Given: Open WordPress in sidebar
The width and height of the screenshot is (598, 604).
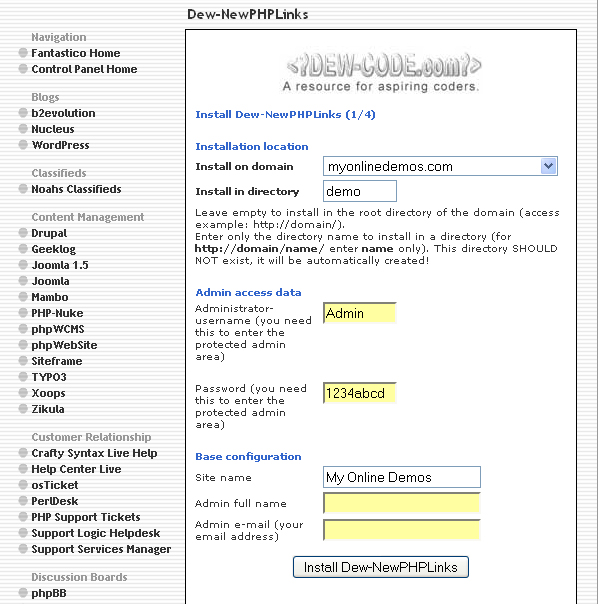Looking at the screenshot, I should pyautogui.click(x=60, y=145).
